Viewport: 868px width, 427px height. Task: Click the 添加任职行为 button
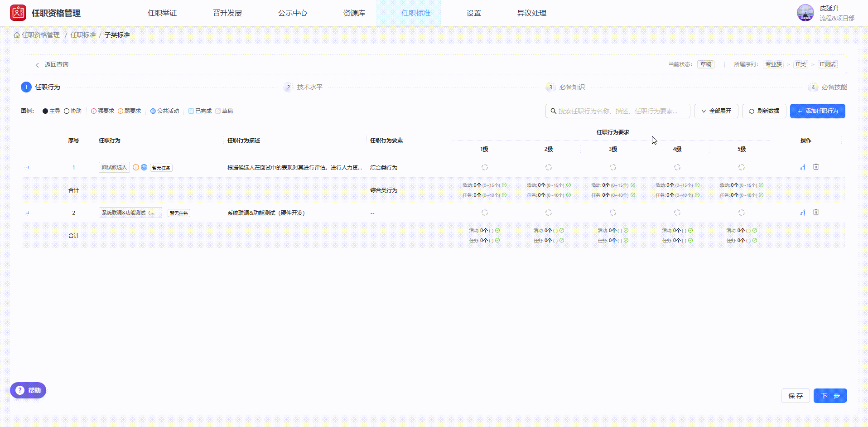818,111
